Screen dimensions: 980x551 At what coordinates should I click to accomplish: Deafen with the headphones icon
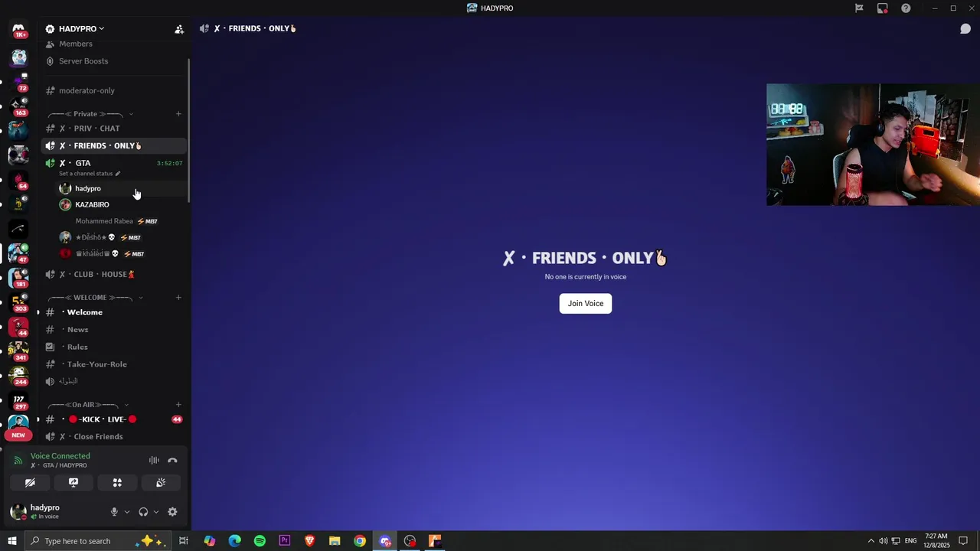143,512
